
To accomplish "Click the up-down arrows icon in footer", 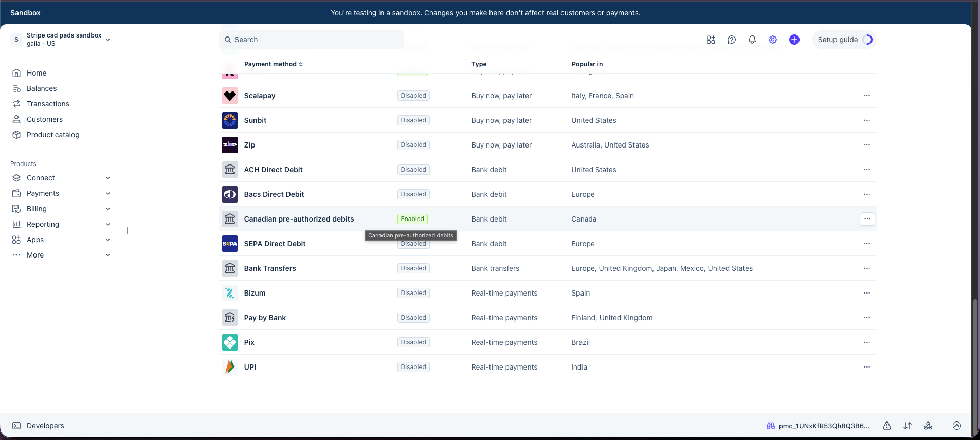I will click(x=908, y=426).
